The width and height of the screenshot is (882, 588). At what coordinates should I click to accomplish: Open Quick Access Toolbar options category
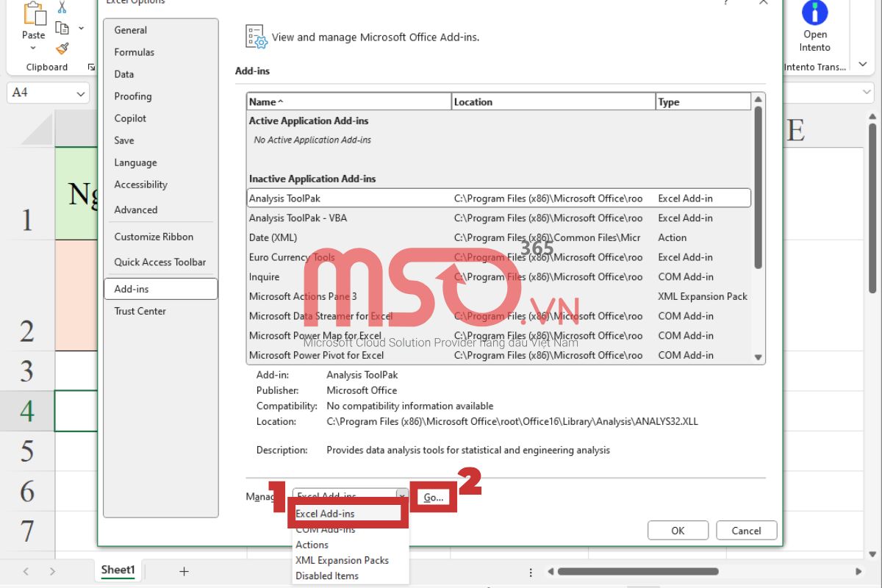161,262
